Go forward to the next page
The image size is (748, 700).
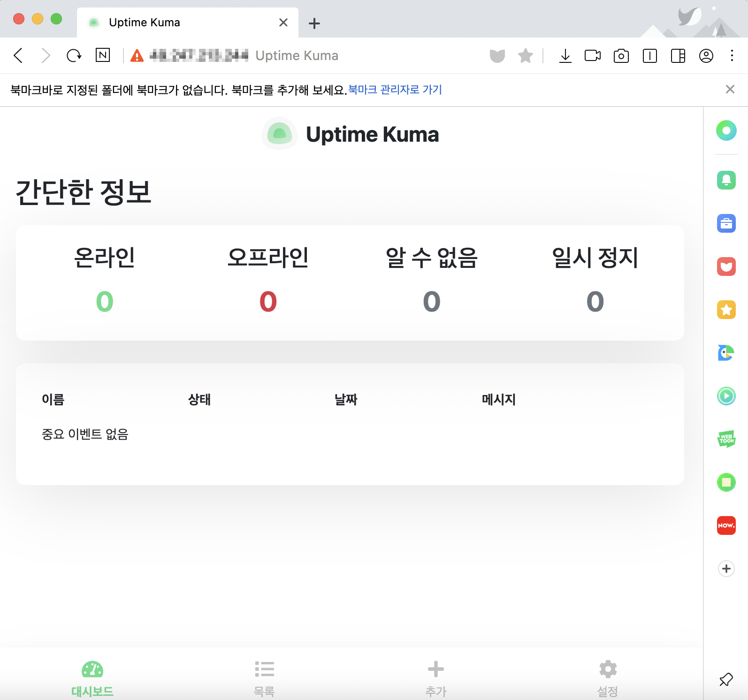tap(46, 55)
